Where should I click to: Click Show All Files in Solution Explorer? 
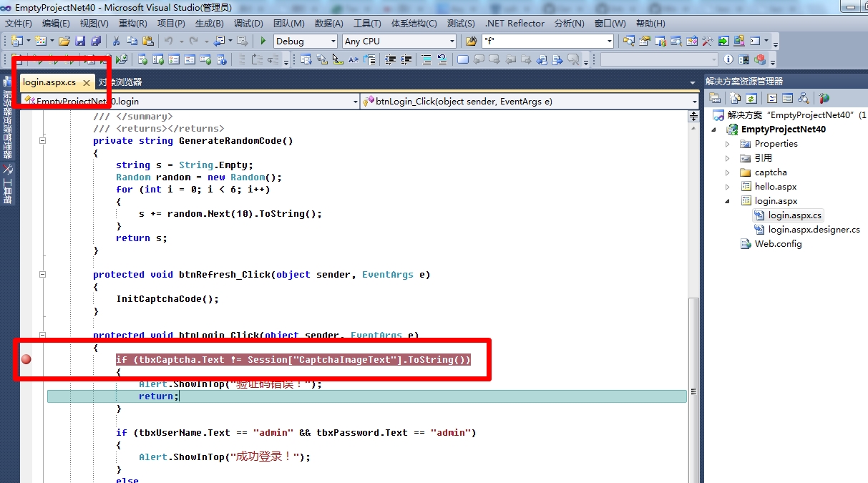[x=735, y=98]
